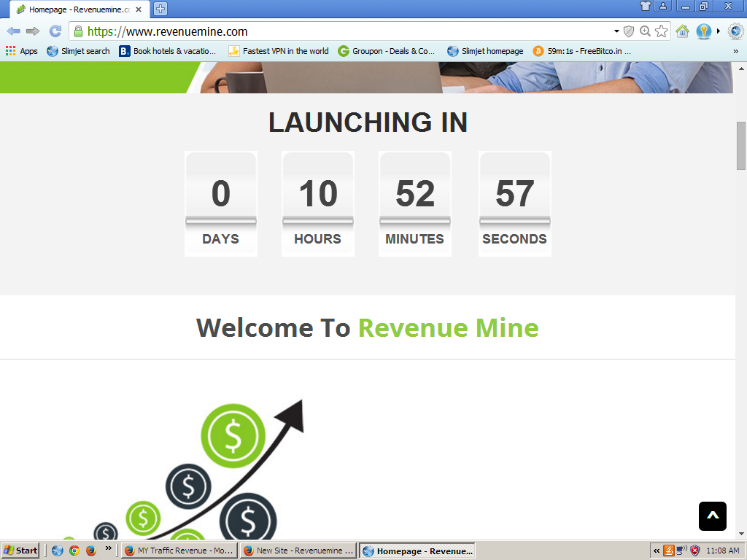Click the shield ad-blocker icon in address bar
This screenshot has width=747, height=560.
(629, 31)
